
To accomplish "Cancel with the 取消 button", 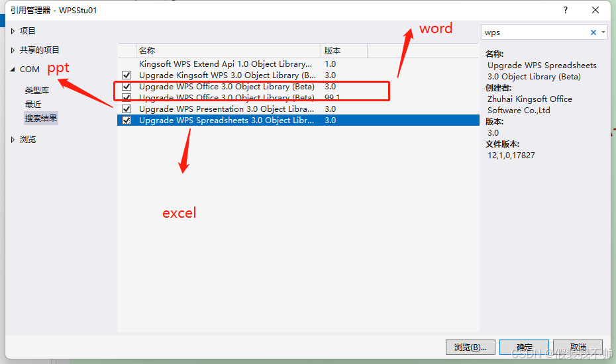I will pos(578,347).
